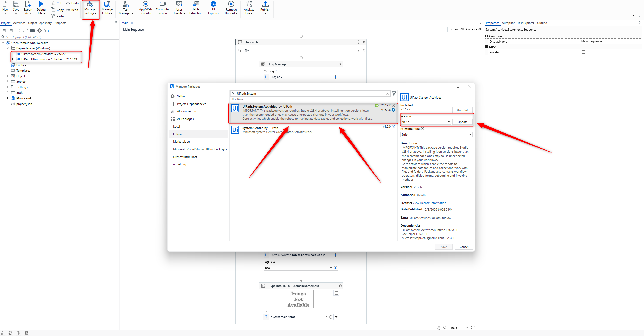
Task: Click the DisplayName property field
Action: pos(611,41)
